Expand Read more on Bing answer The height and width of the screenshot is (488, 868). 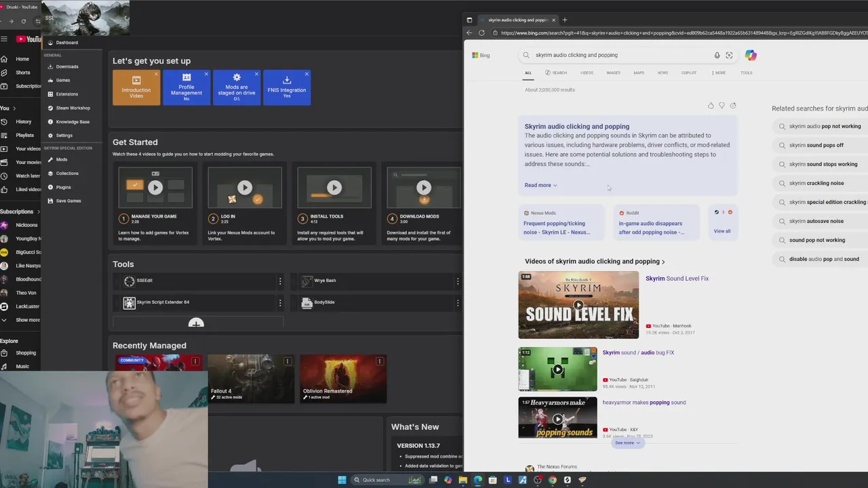tap(540, 185)
